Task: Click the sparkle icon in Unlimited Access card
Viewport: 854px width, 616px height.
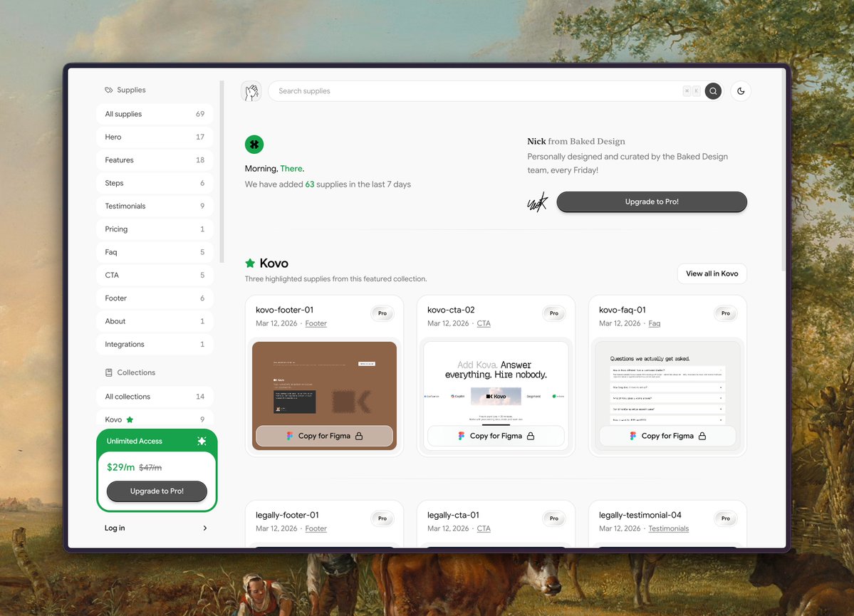Action: point(202,441)
